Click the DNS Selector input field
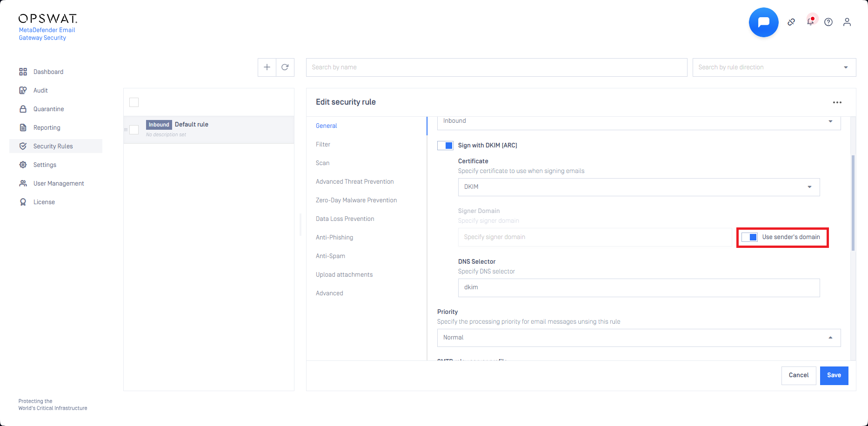The height and width of the screenshot is (426, 868). click(639, 287)
